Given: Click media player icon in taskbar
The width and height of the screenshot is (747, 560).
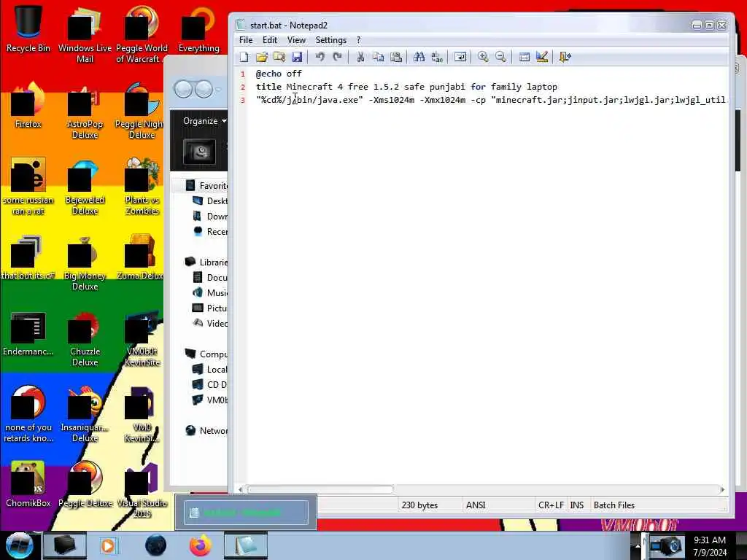Looking at the screenshot, I should pos(108,545).
